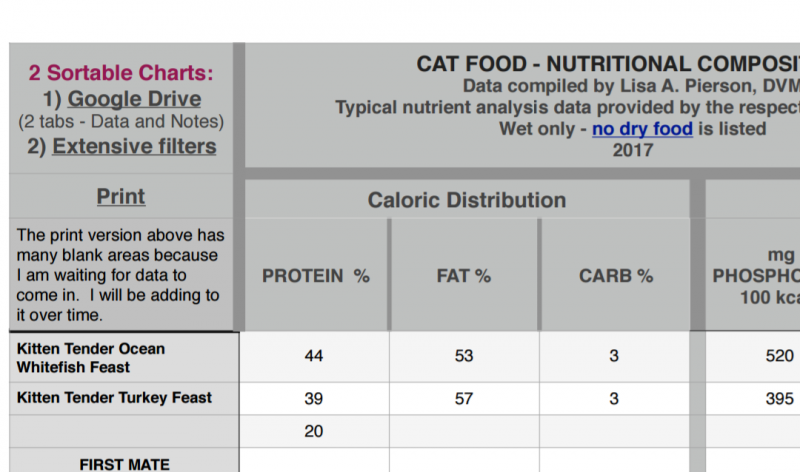This screenshot has width=800, height=472.
Task: Click the Print link
Action: [x=121, y=197]
